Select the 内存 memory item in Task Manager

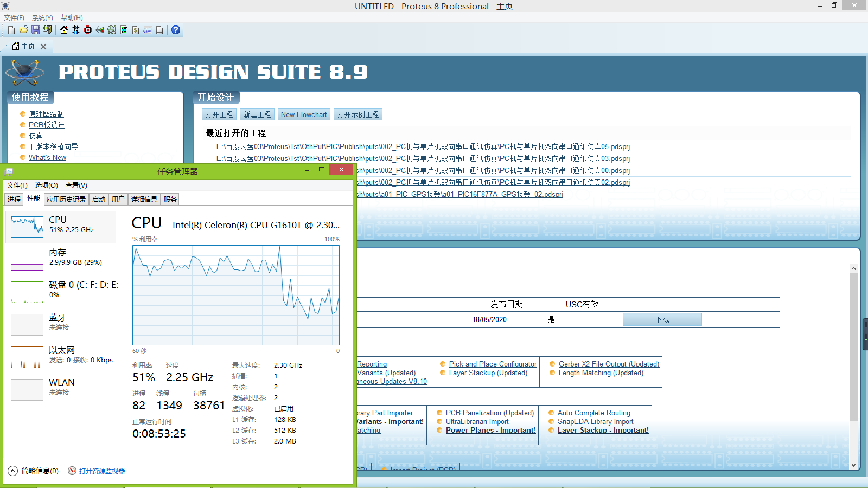point(61,259)
